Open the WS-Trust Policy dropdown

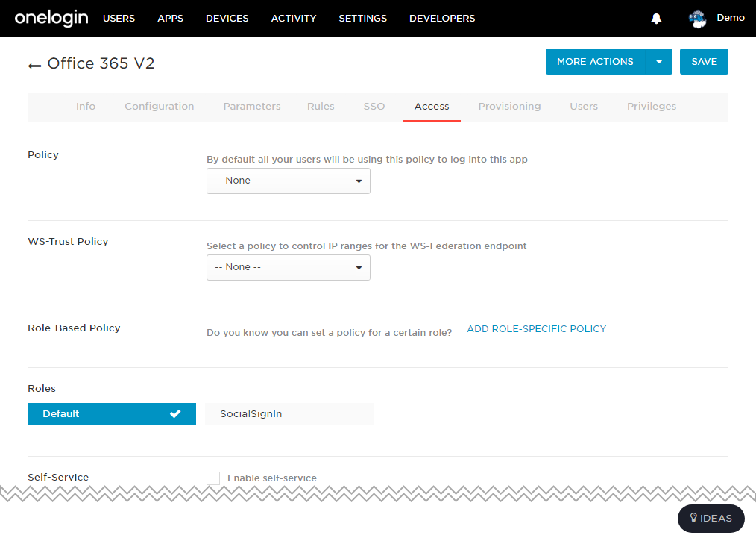289,267
